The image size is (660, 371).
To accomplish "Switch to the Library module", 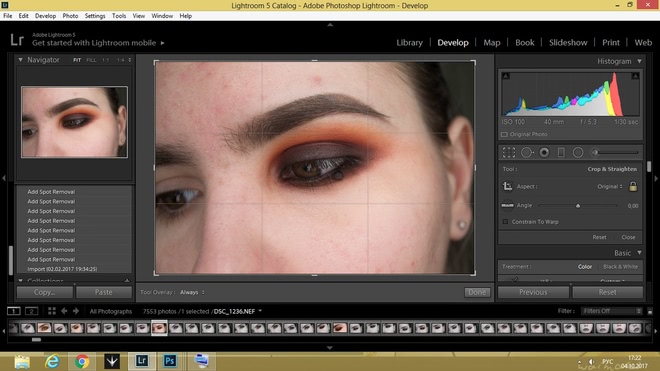I will (410, 43).
